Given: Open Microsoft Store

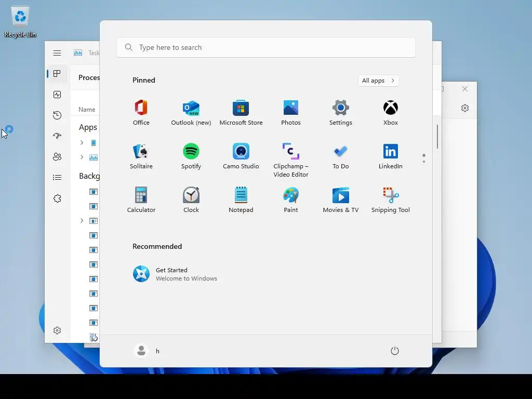Looking at the screenshot, I should pos(241,113).
